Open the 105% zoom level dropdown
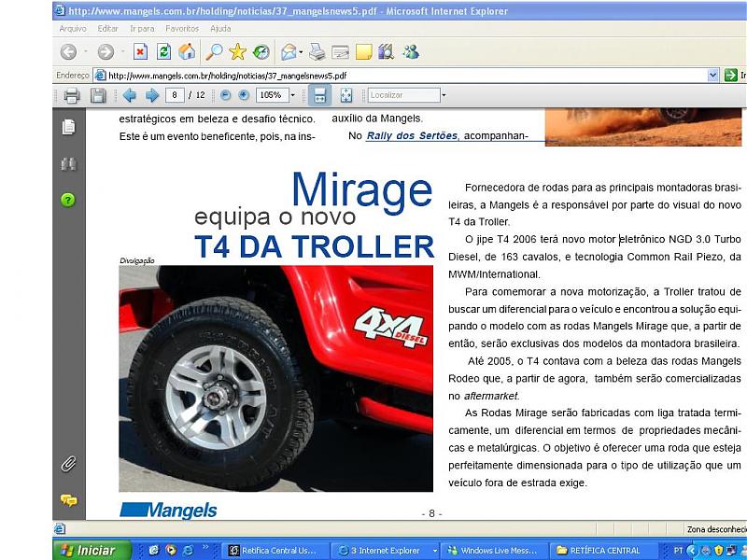The width and height of the screenshot is (747, 560). 293,95
